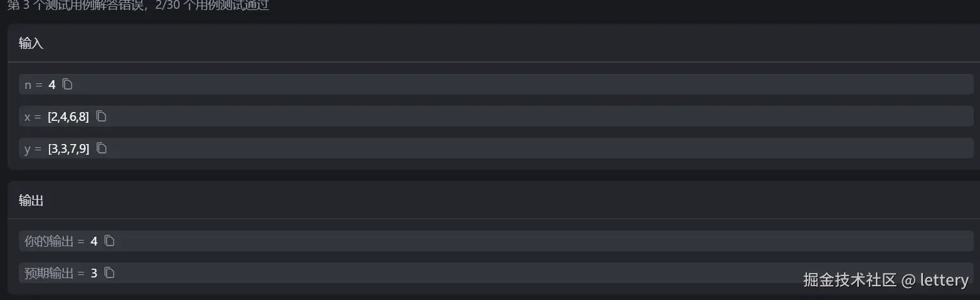Copy the expected output value 3
Image resolution: width=980 pixels, height=300 pixels.
(x=110, y=272)
